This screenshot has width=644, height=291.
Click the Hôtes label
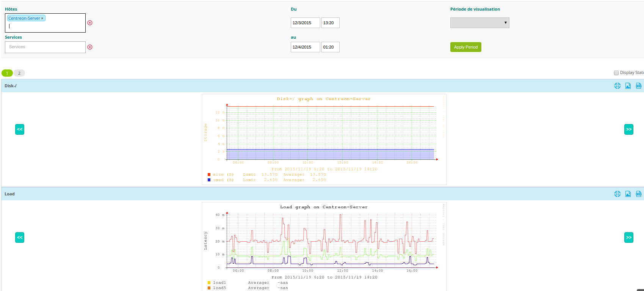point(11,9)
